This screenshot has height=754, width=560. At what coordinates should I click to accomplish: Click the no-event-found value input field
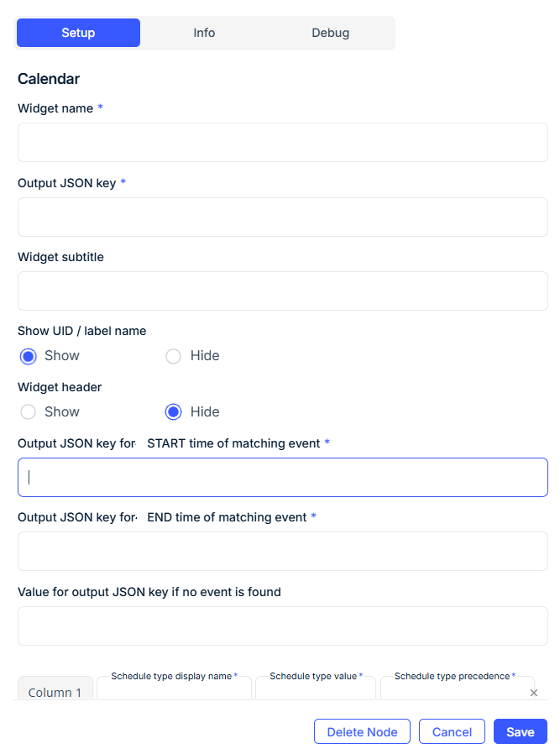282,626
